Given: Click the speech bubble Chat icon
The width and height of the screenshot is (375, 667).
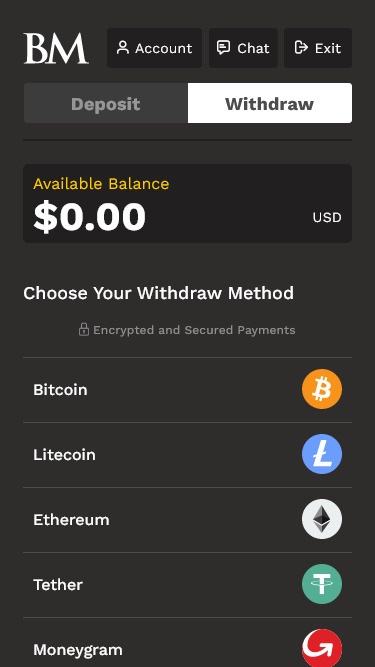Looking at the screenshot, I should 223,48.
